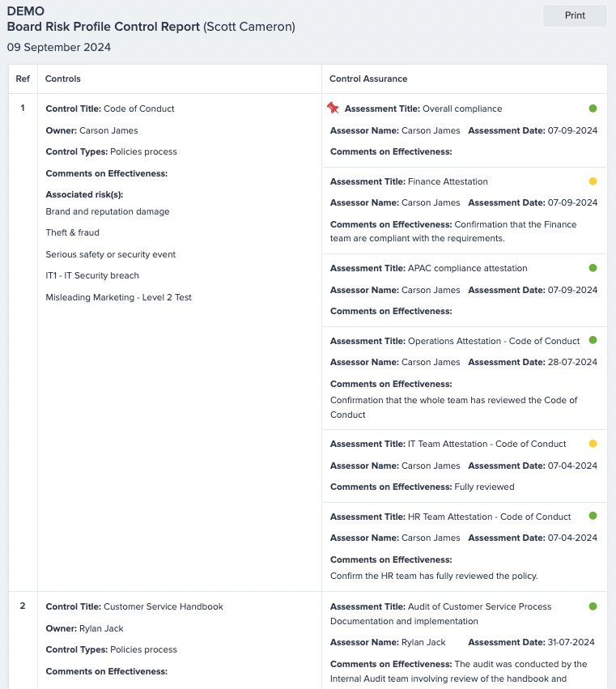Image resolution: width=616 pixels, height=689 pixels.
Task: Click assessment title Overall compliance
Action: (x=462, y=108)
